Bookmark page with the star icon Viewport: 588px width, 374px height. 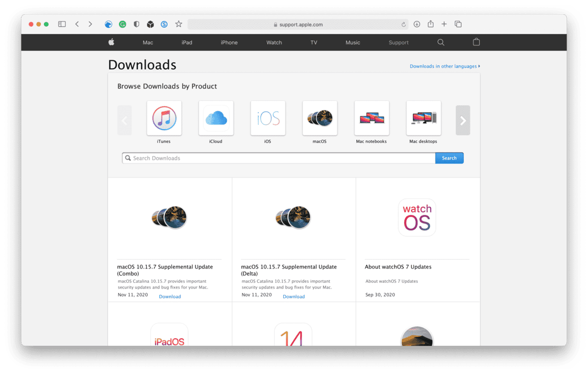tap(178, 24)
